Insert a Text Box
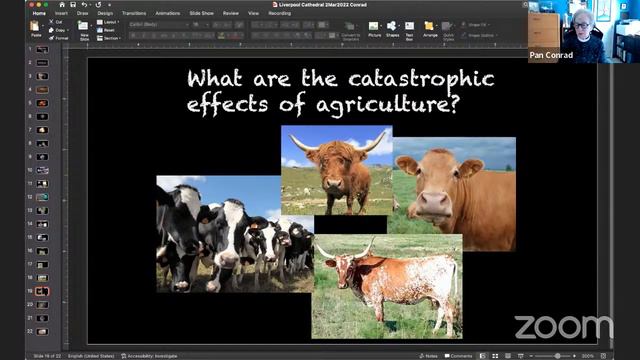640x360 pixels. pos(409,26)
